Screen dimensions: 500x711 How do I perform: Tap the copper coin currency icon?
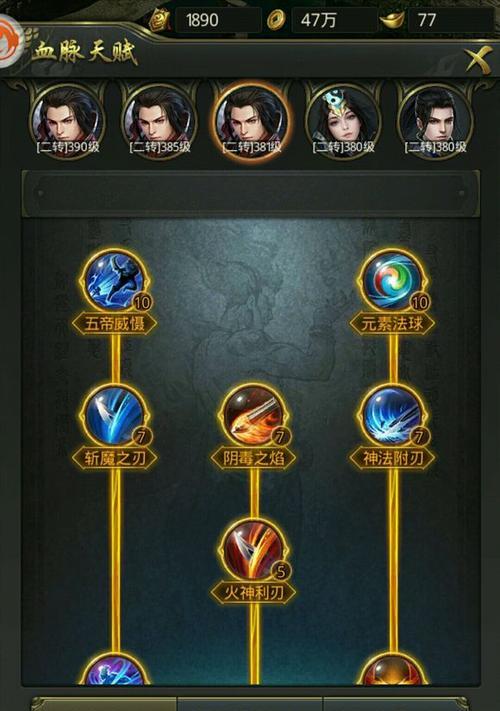(276, 20)
